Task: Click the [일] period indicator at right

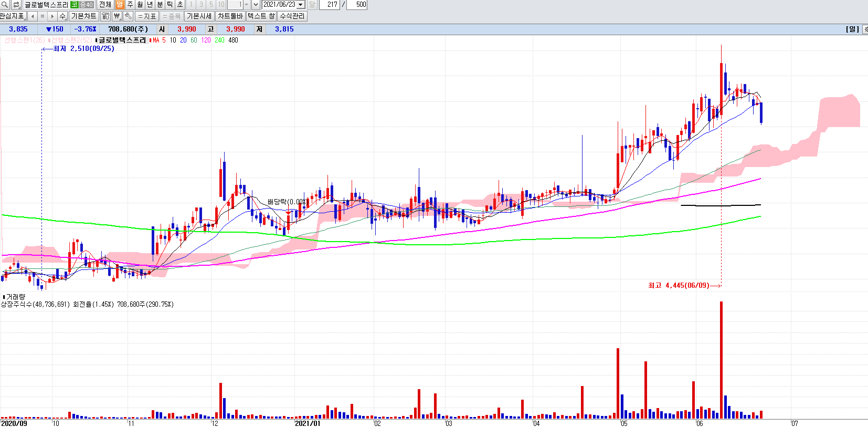Action: [x=852, y=29]
